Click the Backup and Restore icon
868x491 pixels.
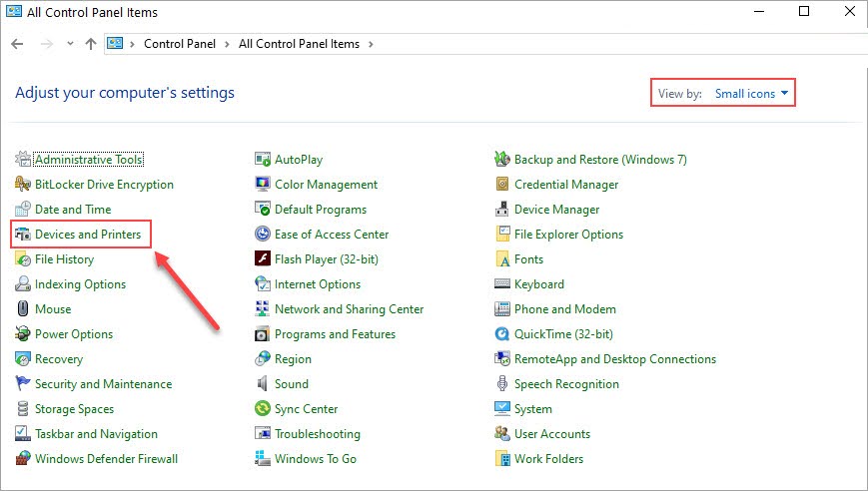pyautogui.click(x=503, y=160)
